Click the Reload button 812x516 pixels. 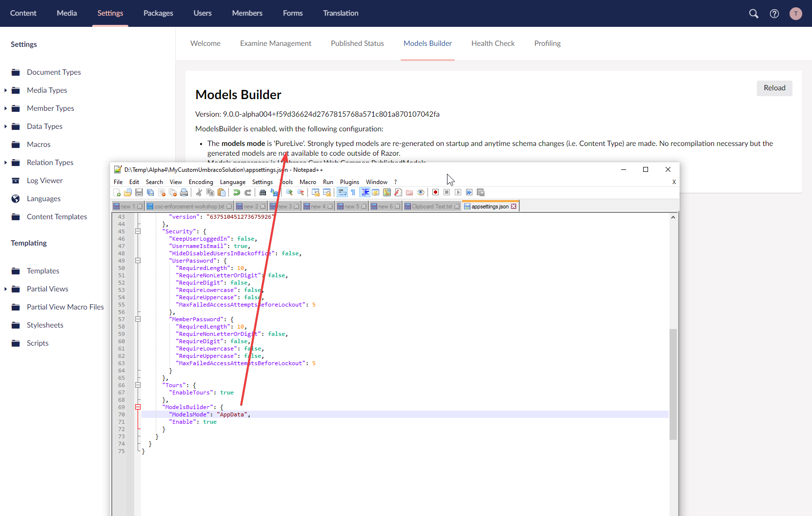click(x=774, y=88)
